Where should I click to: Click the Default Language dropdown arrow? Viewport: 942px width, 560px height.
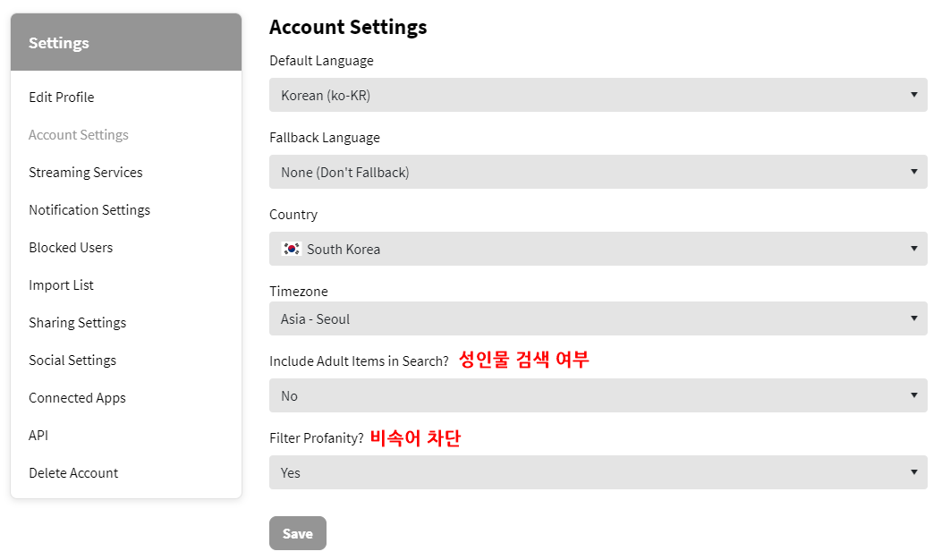click(x=914, y=95)
